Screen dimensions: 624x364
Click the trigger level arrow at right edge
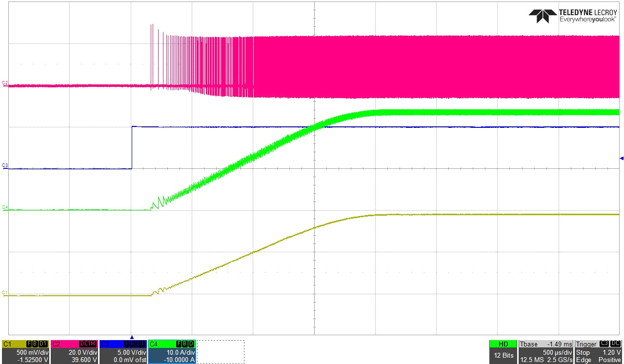tap(621, 158)
